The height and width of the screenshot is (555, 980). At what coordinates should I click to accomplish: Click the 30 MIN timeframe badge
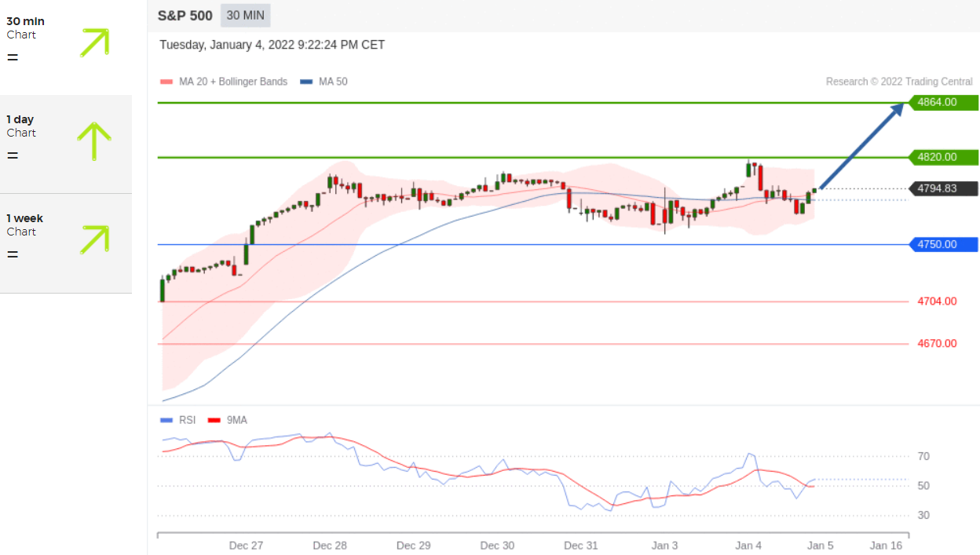point(245,15)
